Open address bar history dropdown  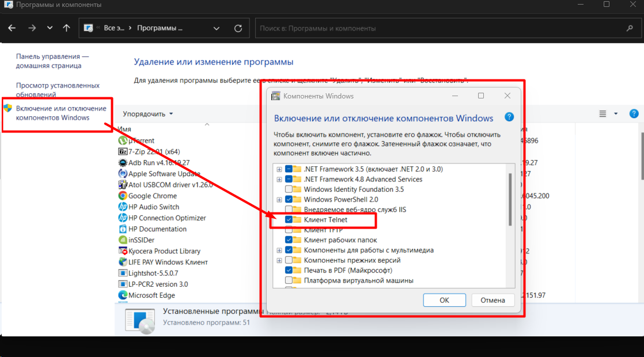[217, 28]
